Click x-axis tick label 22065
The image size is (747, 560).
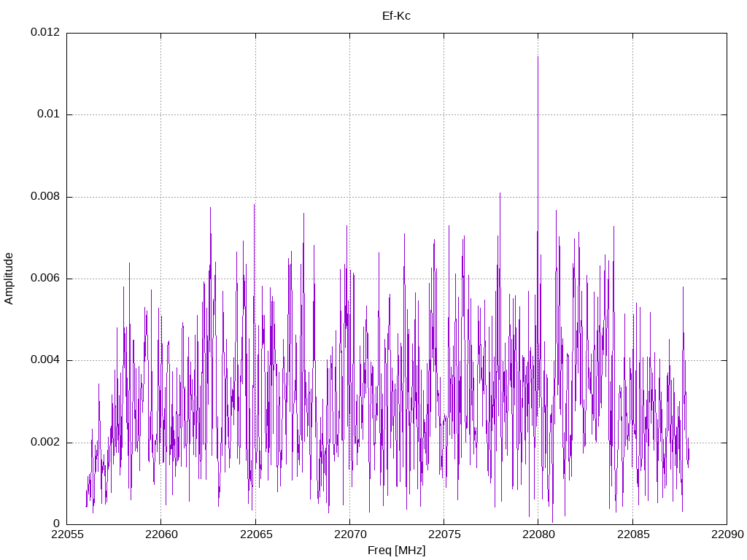(255, 534)
